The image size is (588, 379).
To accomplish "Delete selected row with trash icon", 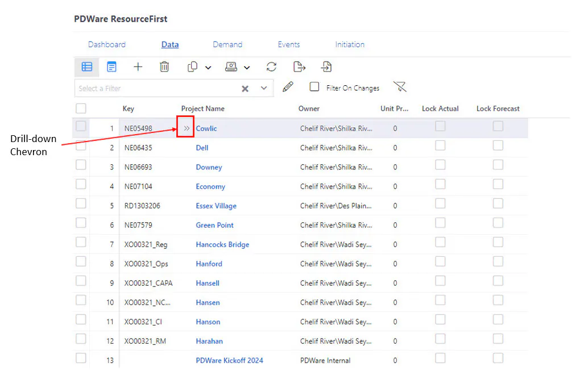I will coord(164,66).
